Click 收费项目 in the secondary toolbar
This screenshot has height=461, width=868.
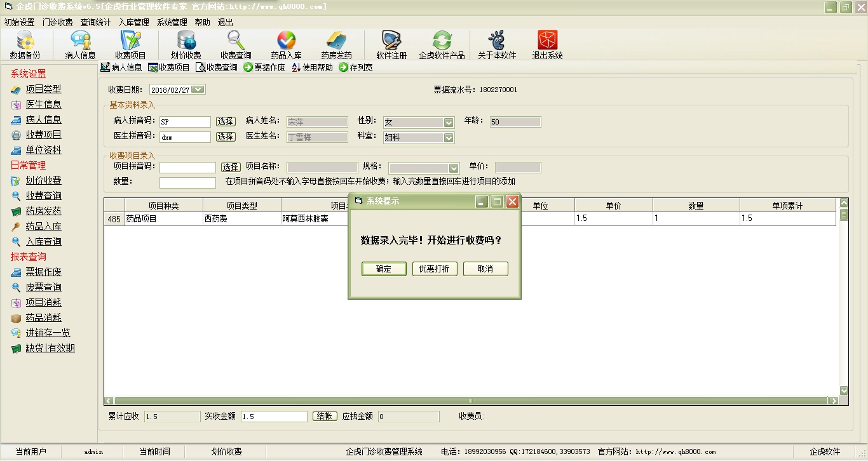169,67
